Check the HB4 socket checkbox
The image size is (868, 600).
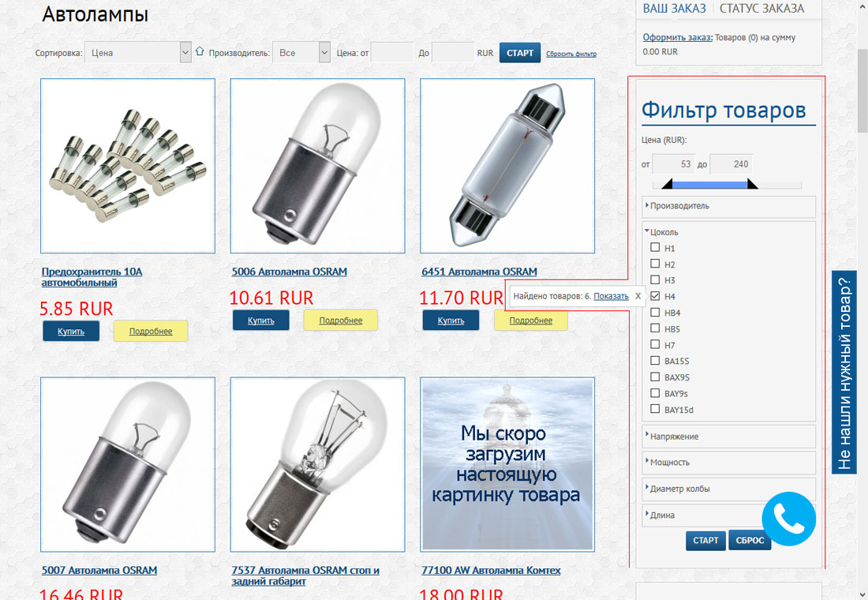[x=655, y=312]
